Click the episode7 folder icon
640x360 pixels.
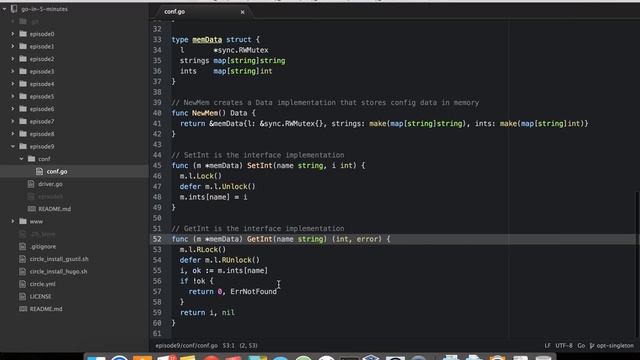[x=23, y=121]
